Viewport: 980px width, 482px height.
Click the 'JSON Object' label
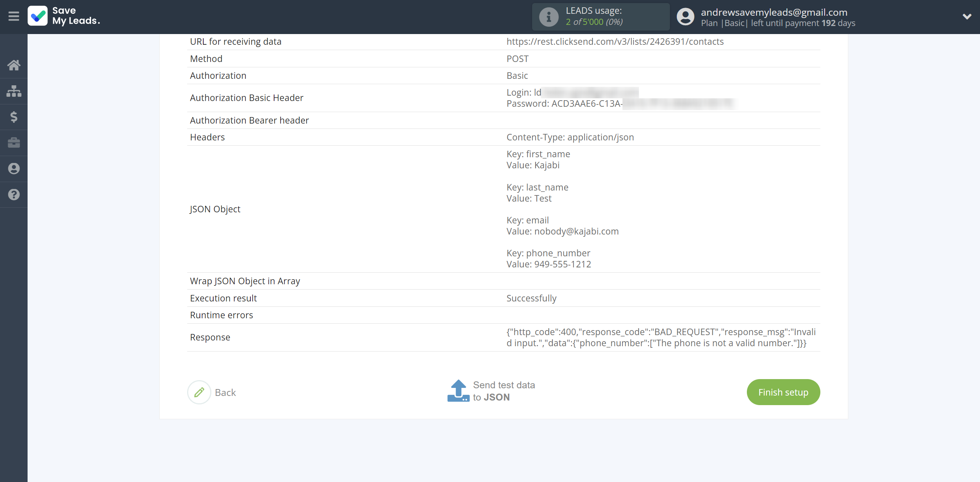tap(215, 209)
